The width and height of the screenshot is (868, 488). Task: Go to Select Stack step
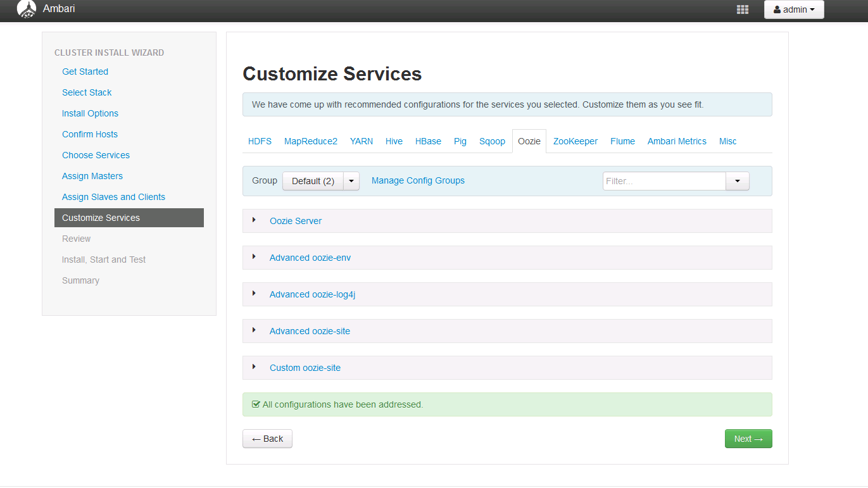tap(87, 92)
